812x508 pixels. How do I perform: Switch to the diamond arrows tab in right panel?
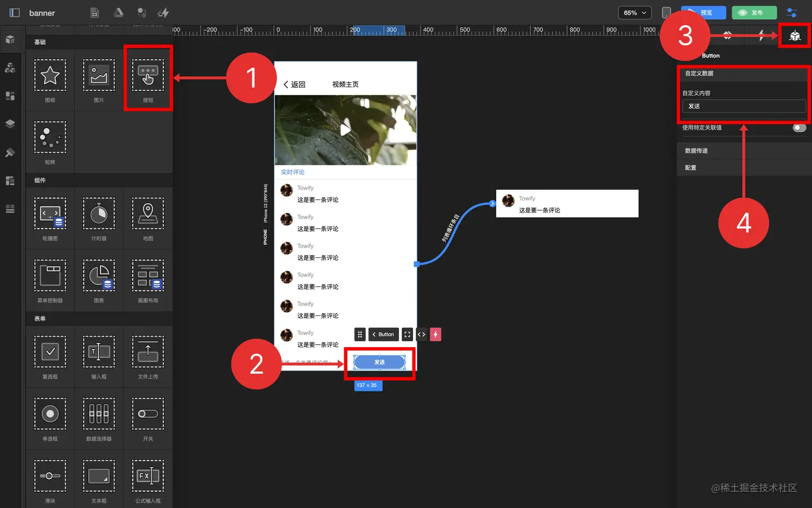[727, 35]
